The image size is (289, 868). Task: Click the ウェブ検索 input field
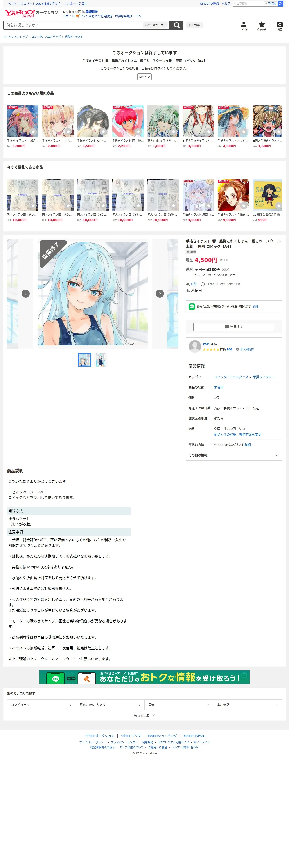click(x=248, y=4)
